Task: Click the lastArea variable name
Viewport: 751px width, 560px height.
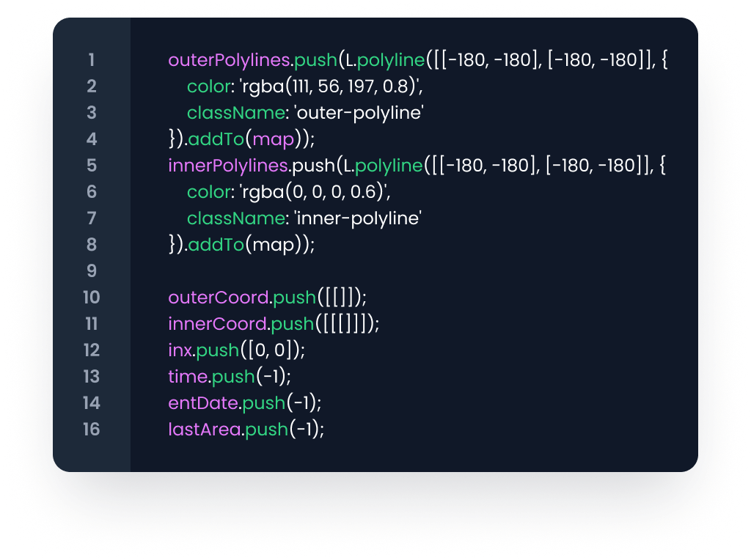Action: [x=204, y=430]
